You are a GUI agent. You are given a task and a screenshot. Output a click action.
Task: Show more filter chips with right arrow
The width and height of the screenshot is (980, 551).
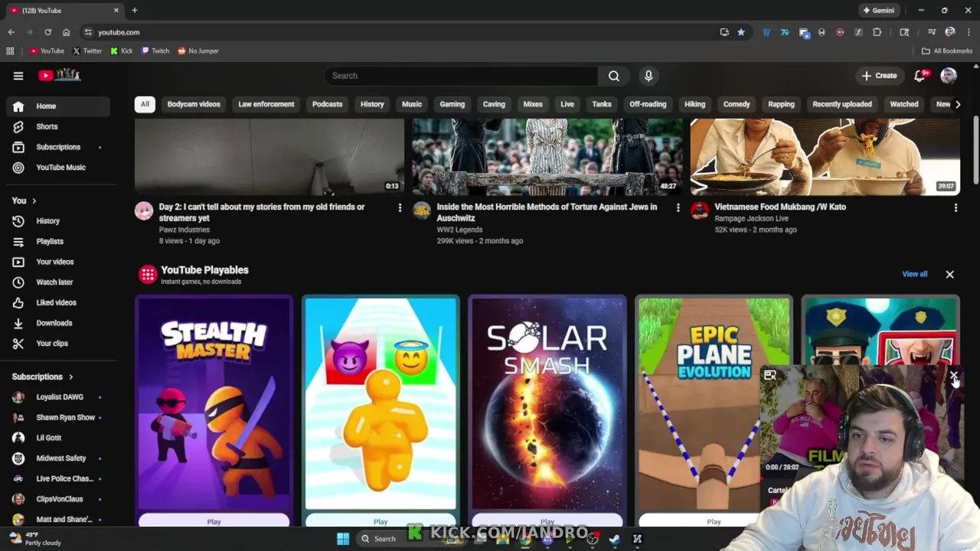point(957,104)
